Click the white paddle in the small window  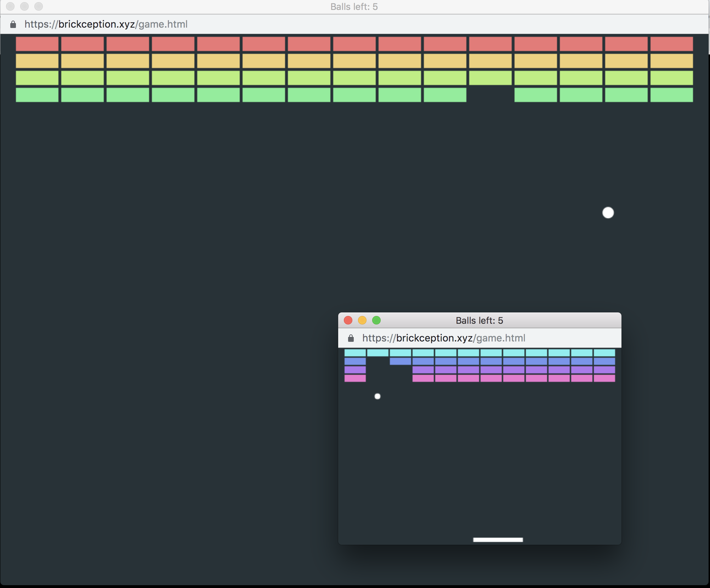click(498, 539)
